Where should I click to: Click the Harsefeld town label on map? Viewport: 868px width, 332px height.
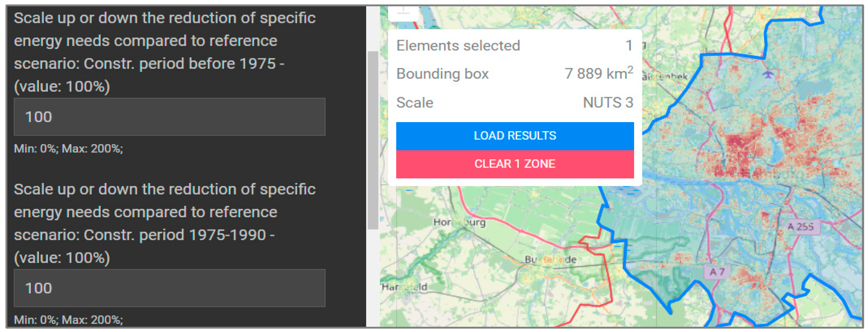pos(404,287)
